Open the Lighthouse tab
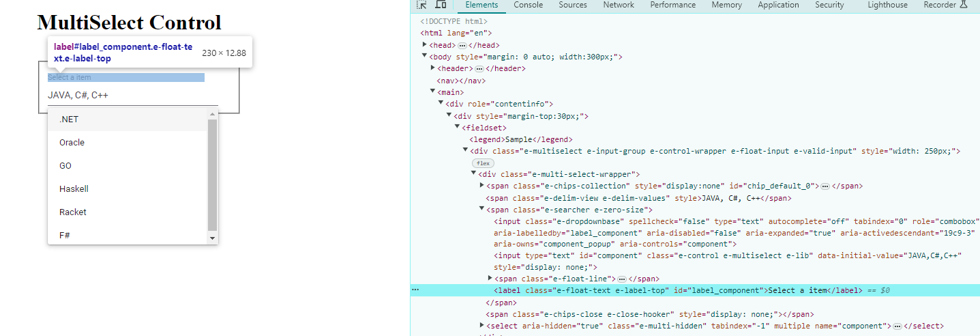The height and width of the screenshot is (336, 980). (887, 5)
